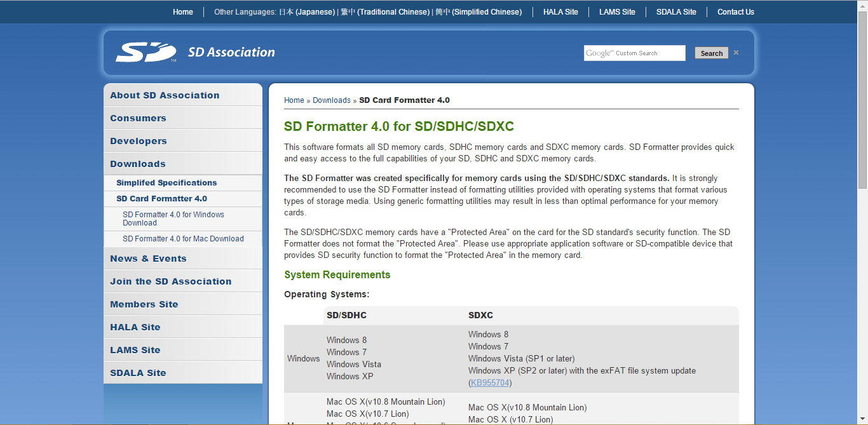Open HALA Site in top navigation
The image size is (868, 425).
pyautogui.click(x=560, y=12)
